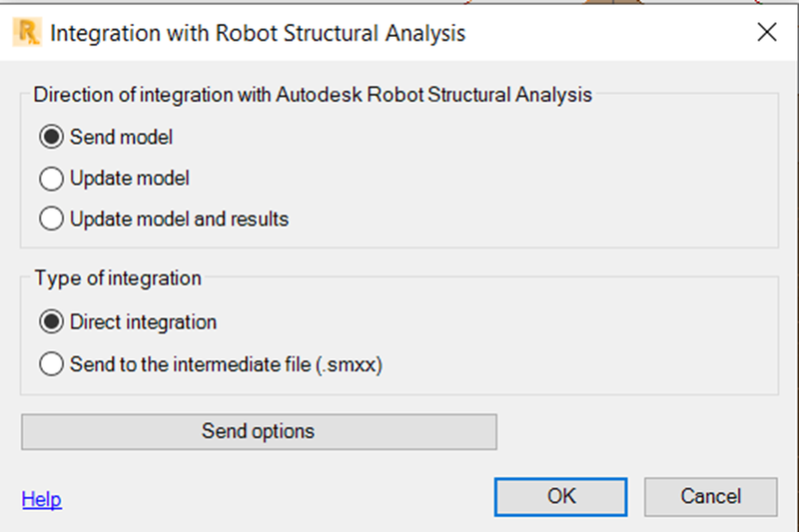
Task: Open the Send options button
Action: 259,432
